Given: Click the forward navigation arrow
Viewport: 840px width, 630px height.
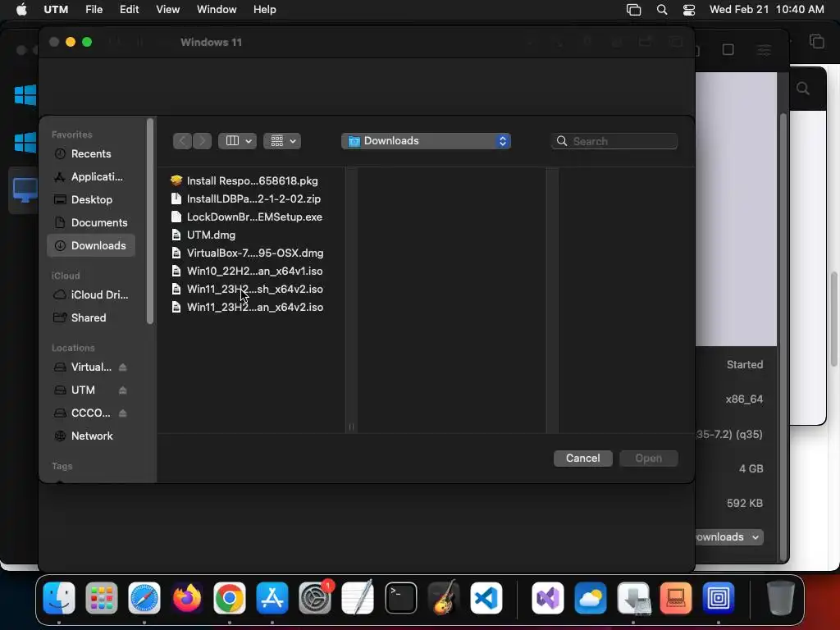Looking at the screenshot, I should tap(202, 141).
